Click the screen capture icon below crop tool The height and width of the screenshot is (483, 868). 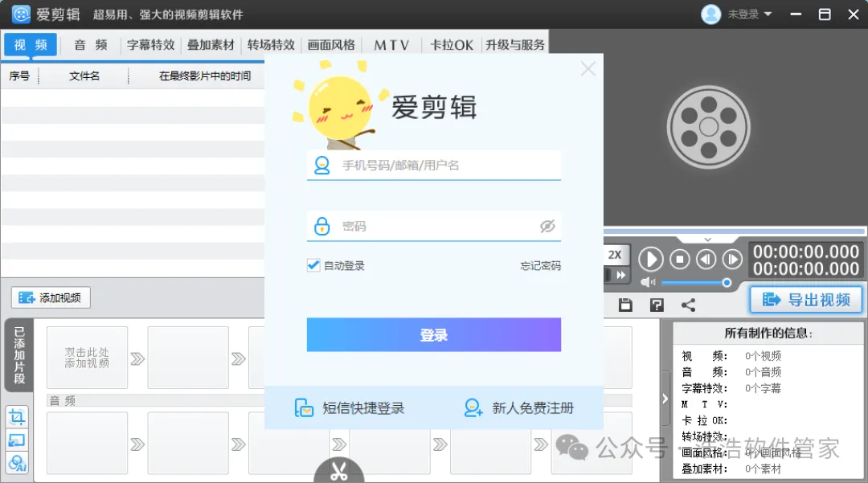click(x=17, y=440)
